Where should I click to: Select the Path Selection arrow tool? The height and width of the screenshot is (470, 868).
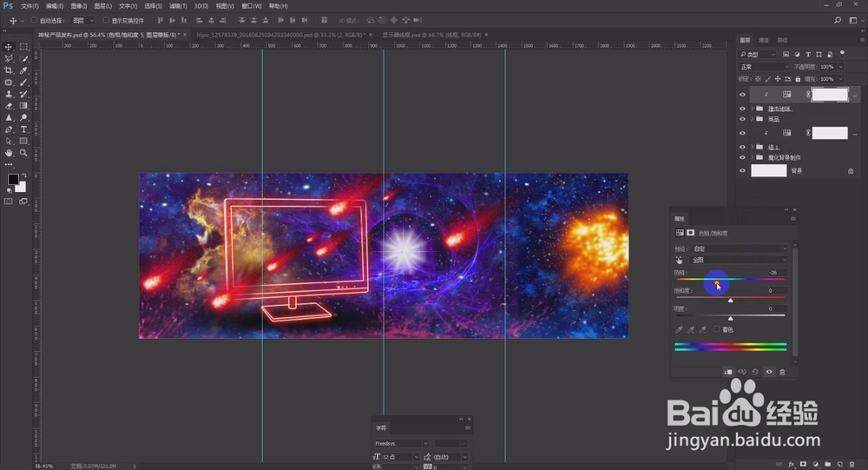coord(9,142)
